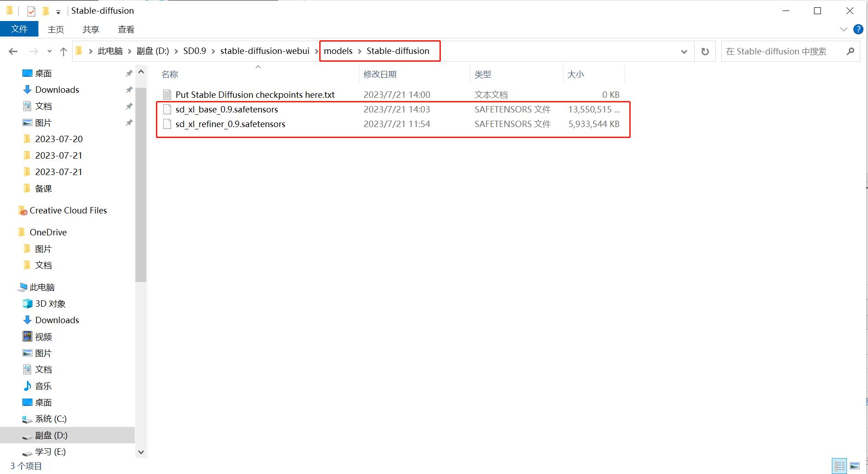Select Put Stable Diffusion checkpoints here.txt file

tap(255, 95)
